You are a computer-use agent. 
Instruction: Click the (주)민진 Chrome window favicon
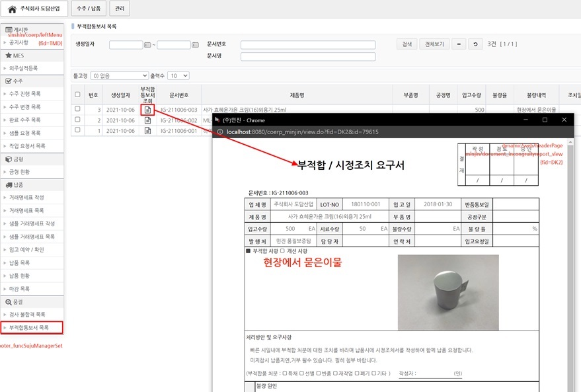[217, 120]
